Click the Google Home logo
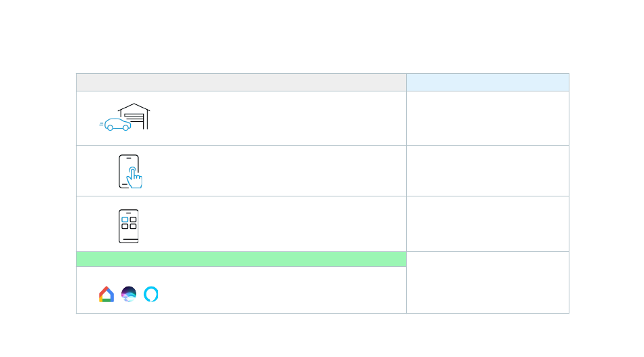 (106, 294)
